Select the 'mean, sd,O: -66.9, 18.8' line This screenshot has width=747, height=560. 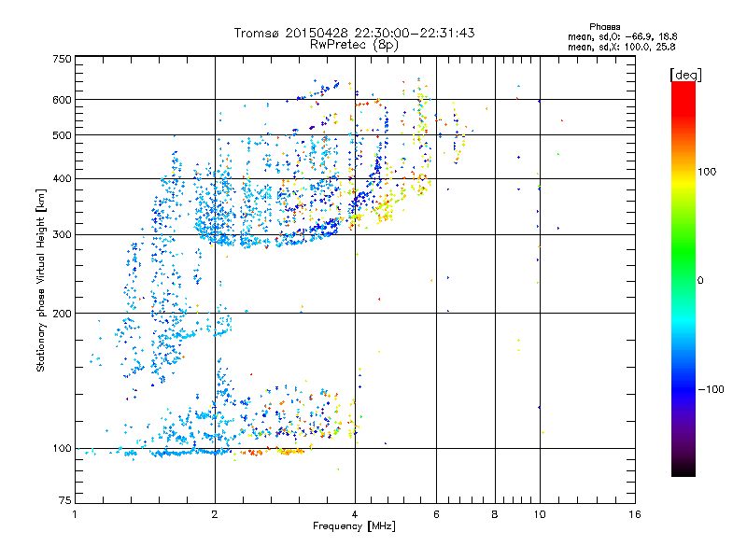pyautogui.click(x=622, y=36)
